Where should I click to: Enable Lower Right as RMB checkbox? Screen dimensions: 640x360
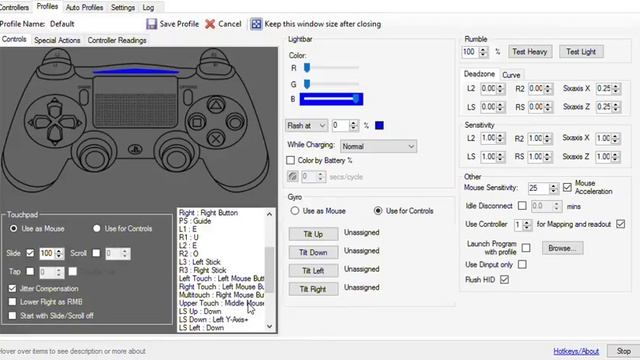point(12,302)
